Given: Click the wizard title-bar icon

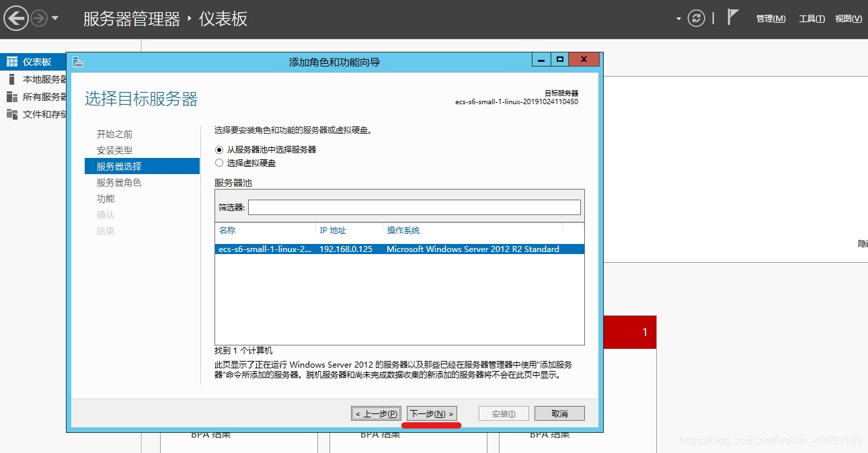Looking at the screenshot, I should 77,59.
